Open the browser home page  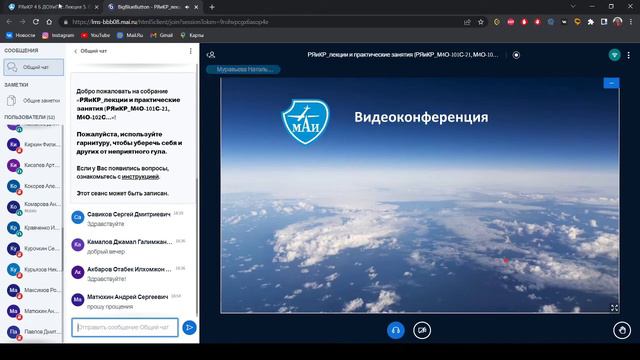[49, 22]
